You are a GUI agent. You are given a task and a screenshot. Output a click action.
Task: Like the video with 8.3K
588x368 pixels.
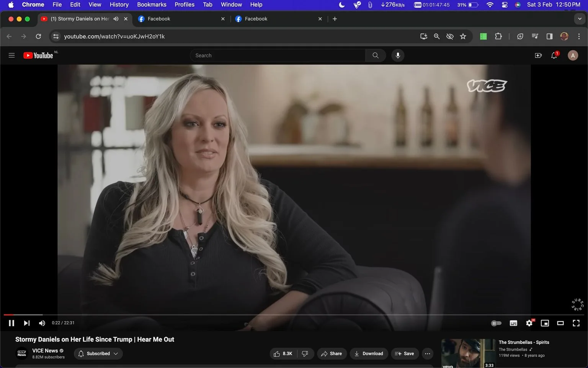pos(283,353)
